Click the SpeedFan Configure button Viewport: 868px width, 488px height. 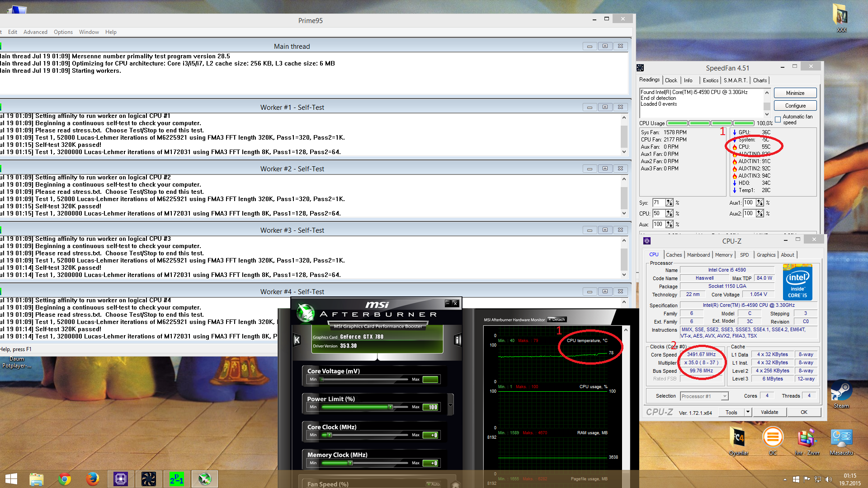795,106
